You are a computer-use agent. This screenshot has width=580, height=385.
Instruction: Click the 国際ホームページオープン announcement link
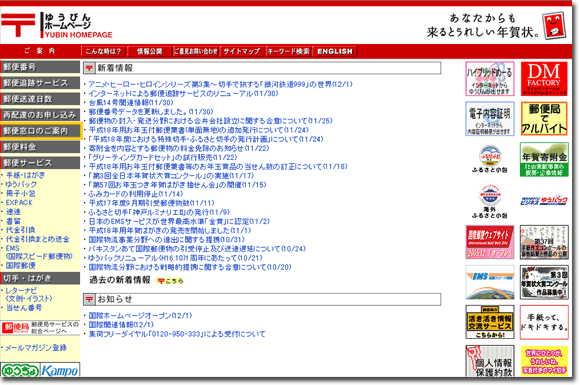pyautogui.click(x=141, y=316)
